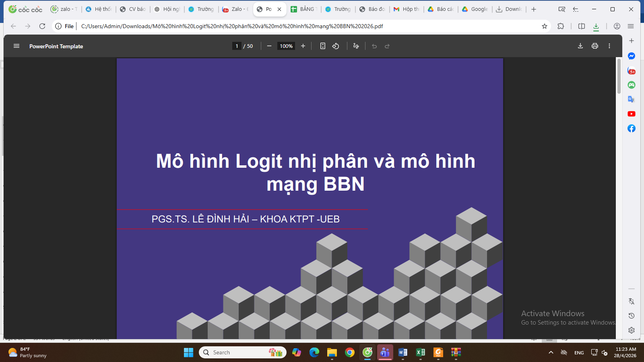The width and height of the screenshot is (644, 362).
Task: Click the page number input field
Action: coord(237,46)
